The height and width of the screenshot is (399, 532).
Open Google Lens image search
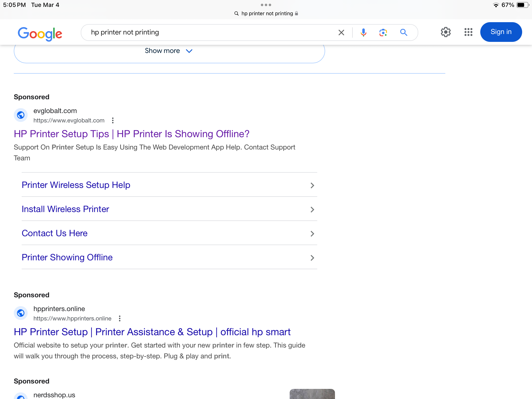pyautogui.click(x=383, y=32)
